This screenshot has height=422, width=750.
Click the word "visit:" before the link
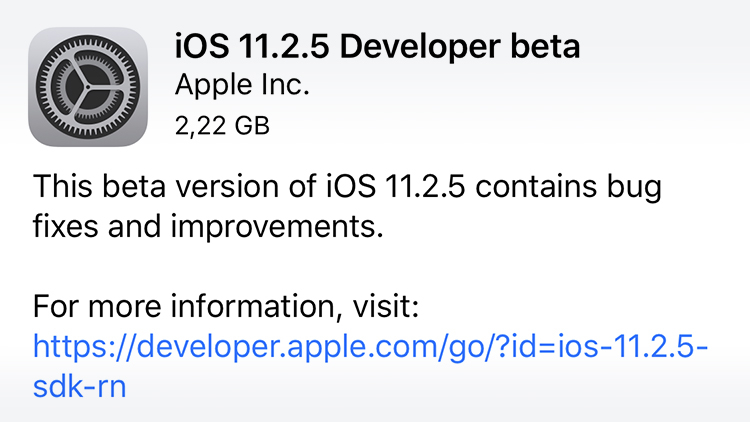tap(386, 306)
